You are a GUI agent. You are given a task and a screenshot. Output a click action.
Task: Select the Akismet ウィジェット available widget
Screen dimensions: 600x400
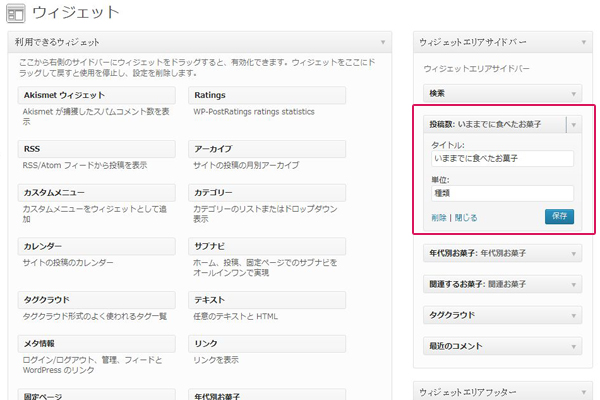[x=96, y=95]
